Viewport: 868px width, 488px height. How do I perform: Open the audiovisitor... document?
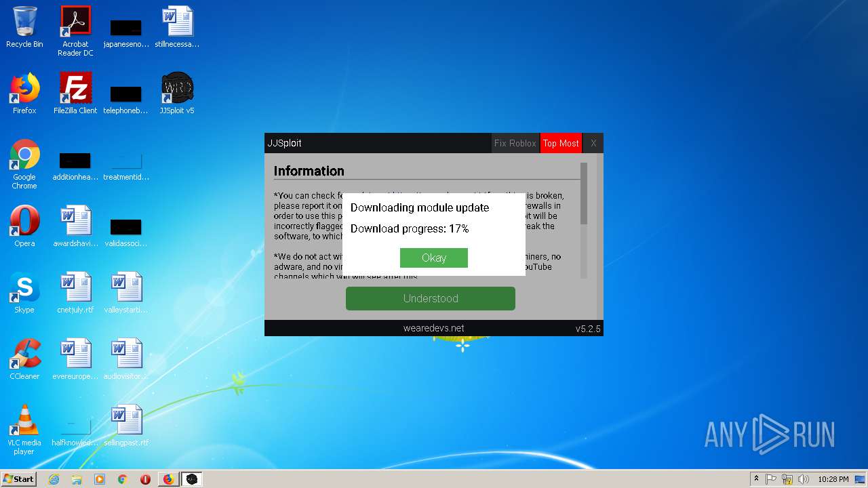[126, 359]
